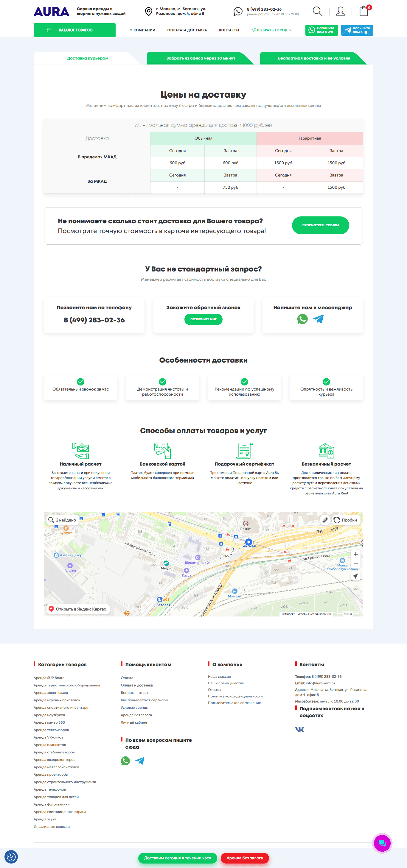Select the map ruler tool
The width and height of the screenshot is (407, 868).
click(x=325, y=520)
